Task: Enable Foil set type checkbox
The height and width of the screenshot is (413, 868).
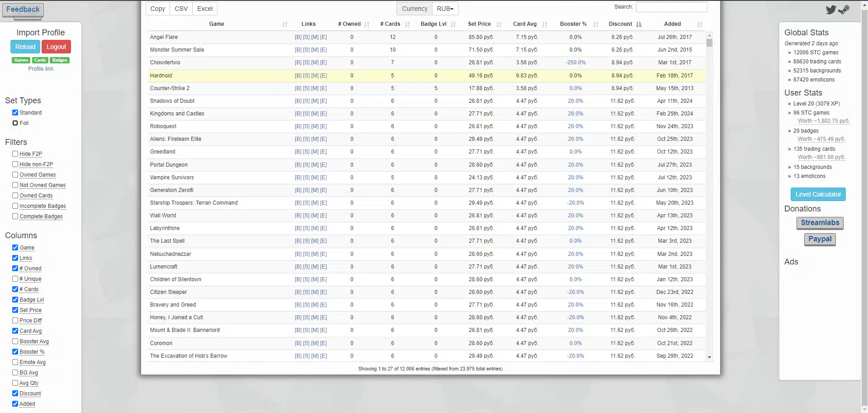Action: 15,123
